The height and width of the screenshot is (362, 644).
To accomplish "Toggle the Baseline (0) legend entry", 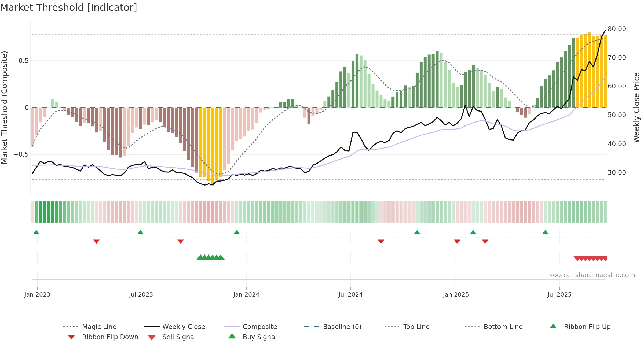I will [x=333, y=327].
